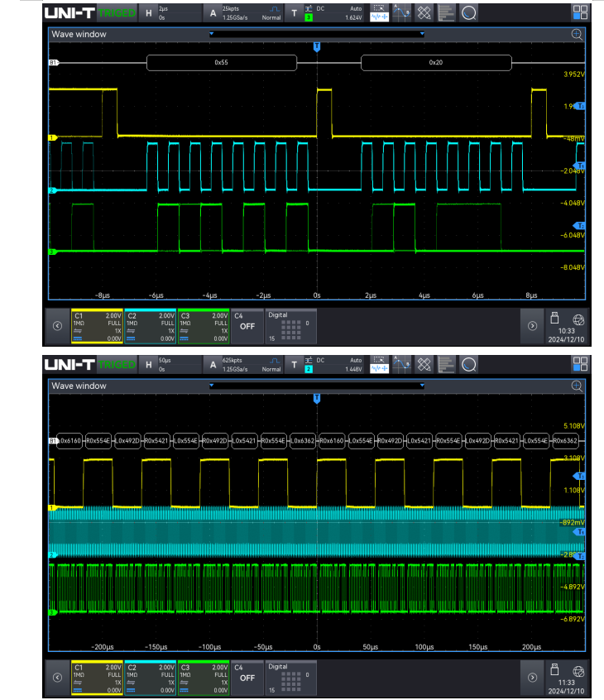Click the 0x55 decoded bus packet
Screen dimensions: 604x700
click(x=221, y=62)
